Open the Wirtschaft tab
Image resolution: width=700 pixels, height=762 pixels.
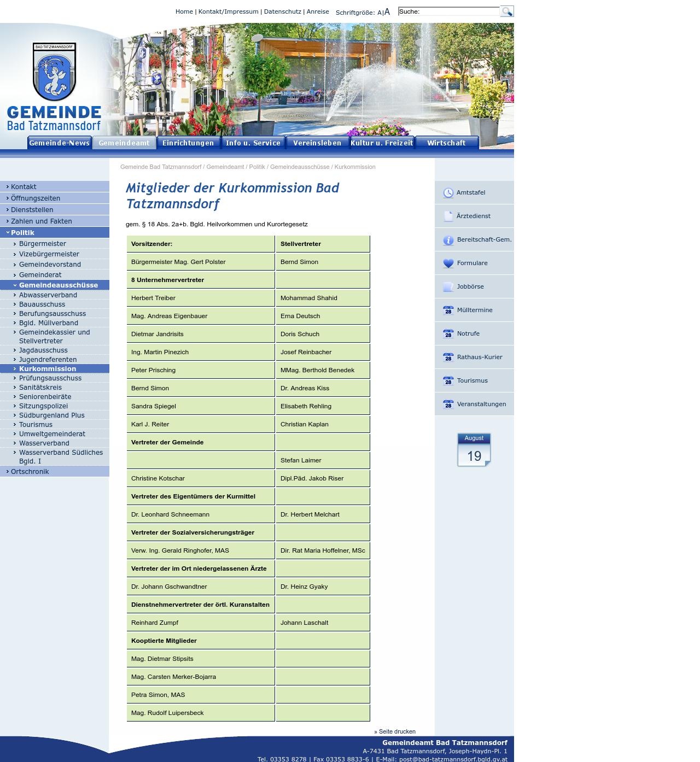click(446, 143)
